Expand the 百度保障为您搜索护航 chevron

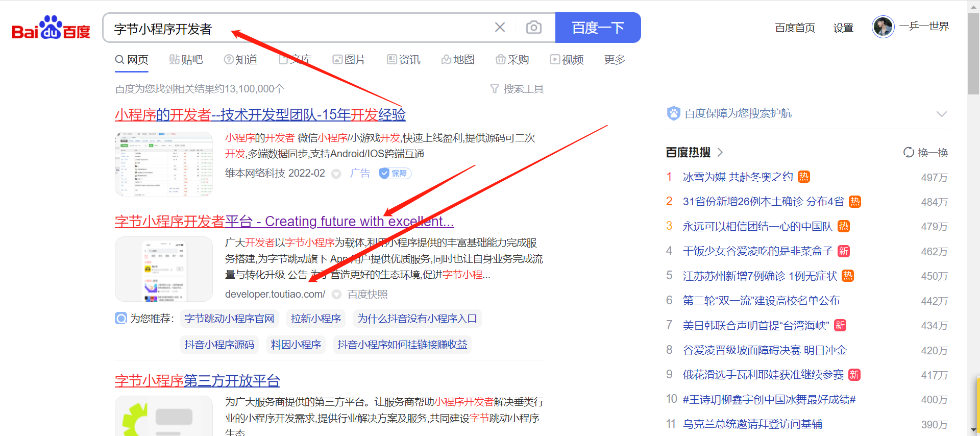(941, 114)
